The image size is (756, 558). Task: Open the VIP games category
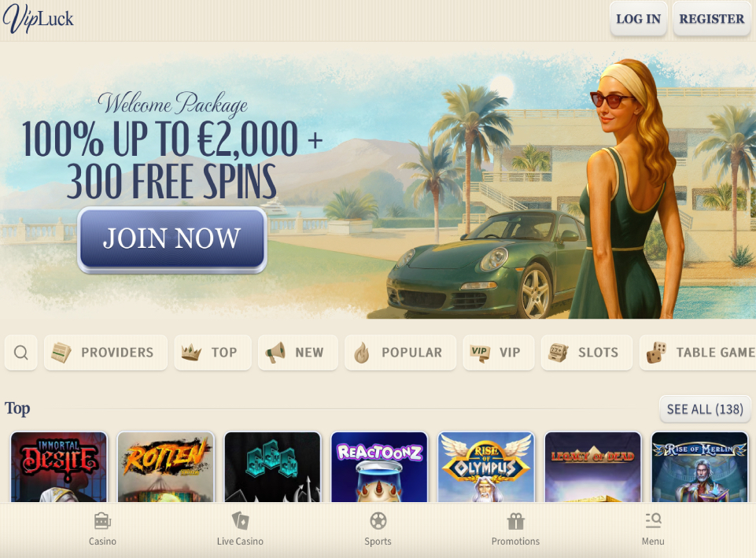click(x=499, y=353)
